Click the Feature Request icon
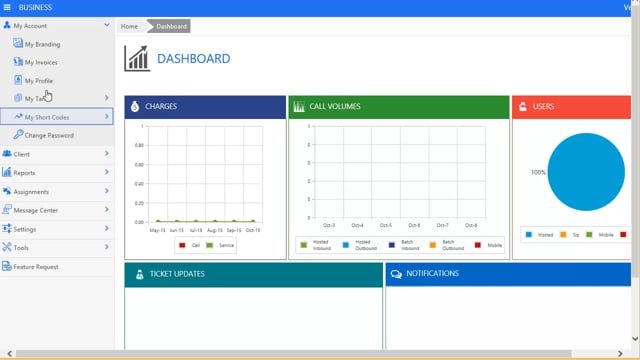Image resolution: width=640 pixels, height=360 pixels. (x=7, y=266)
